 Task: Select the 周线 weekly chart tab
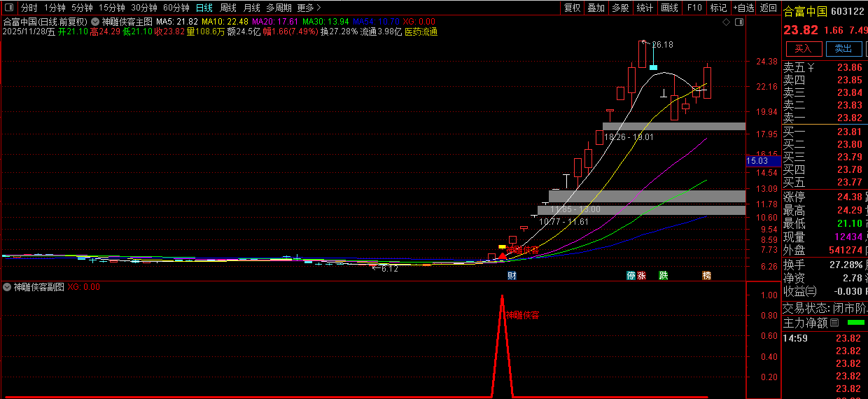(228, 8)
